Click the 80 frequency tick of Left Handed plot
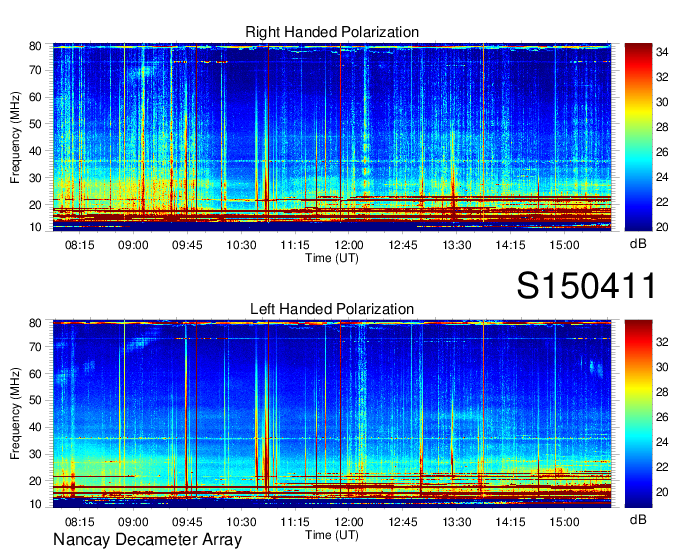 tap(35, 323)
